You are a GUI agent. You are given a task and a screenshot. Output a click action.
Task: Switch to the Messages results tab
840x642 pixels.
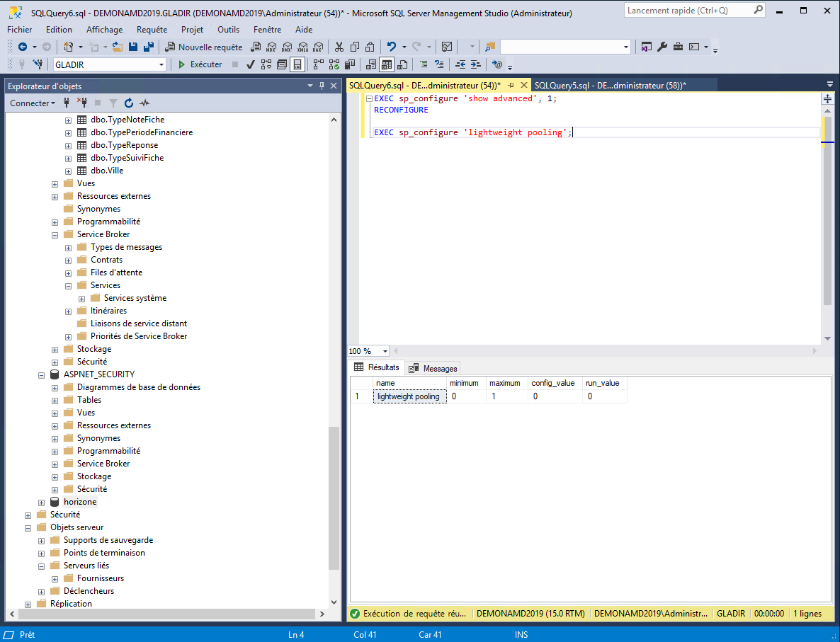pos(433,368)
